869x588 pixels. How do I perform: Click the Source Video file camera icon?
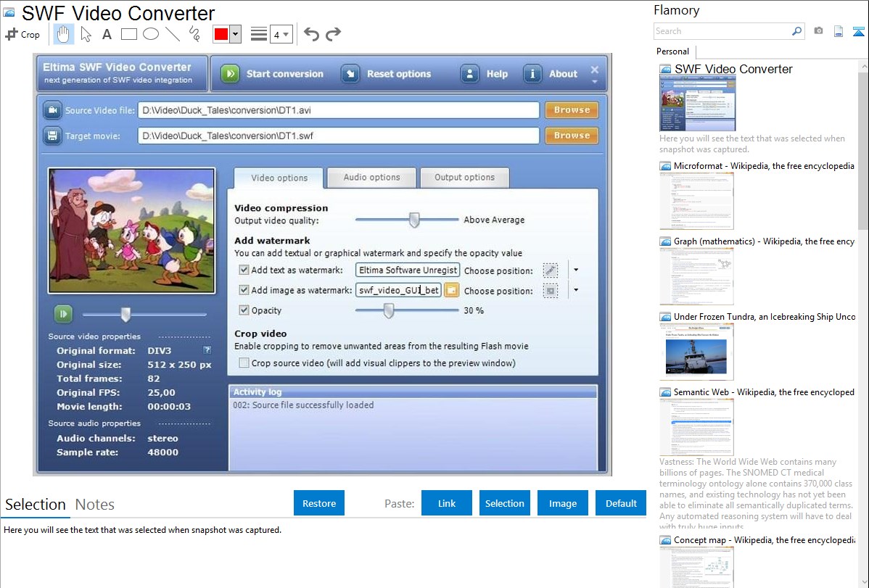coord(52,109)
